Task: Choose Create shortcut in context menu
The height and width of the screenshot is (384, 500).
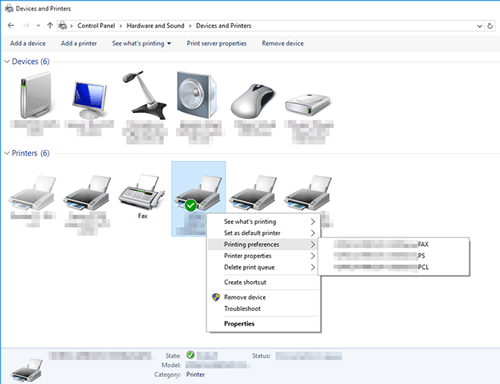Action: pyautogui.click(x=263, y=282)
